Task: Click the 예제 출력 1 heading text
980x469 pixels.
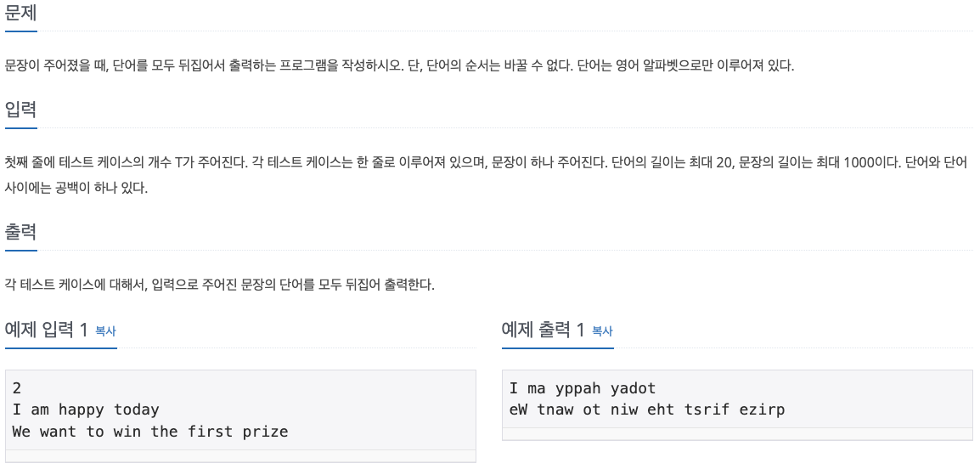Action: 544,331
